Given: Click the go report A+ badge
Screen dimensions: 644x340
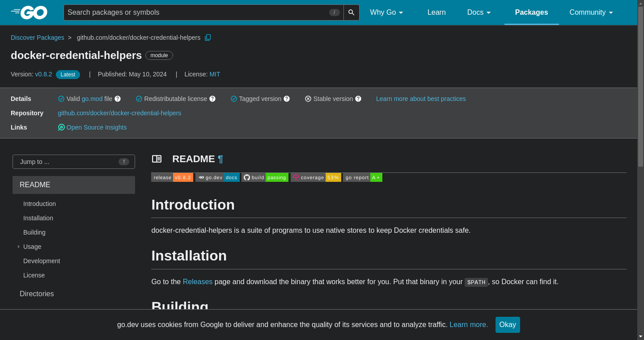Looking at the screenshot, I should click(x=363, y=177).
